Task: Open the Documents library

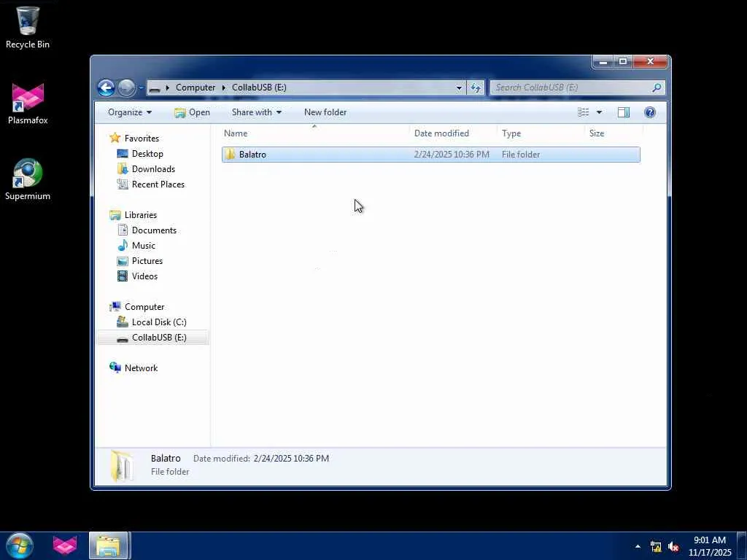Action: pyautogui.click(x=154, y=230)
